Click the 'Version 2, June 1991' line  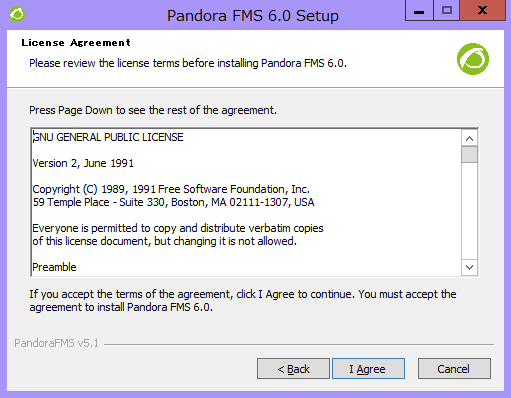(x=83, y=163)
